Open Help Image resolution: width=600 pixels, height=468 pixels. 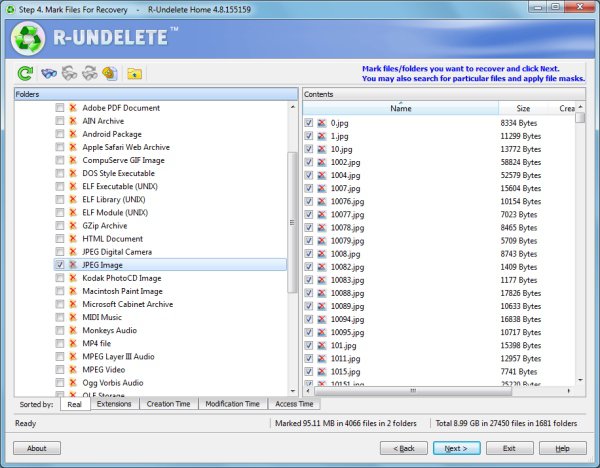coord(562,448)
